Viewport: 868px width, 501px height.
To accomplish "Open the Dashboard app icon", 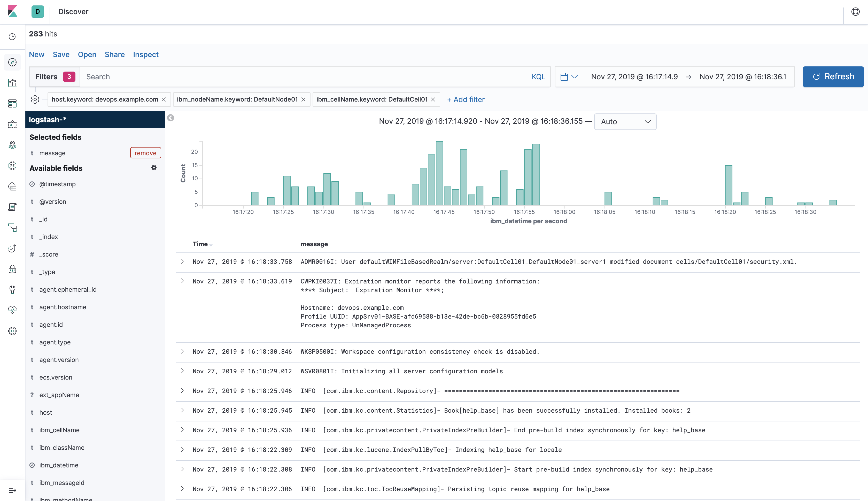I will click(12, 104).
